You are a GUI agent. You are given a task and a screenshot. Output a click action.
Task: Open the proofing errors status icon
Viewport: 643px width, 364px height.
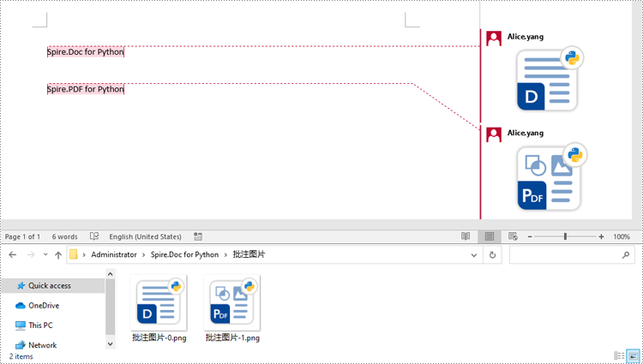click(94, 236)
